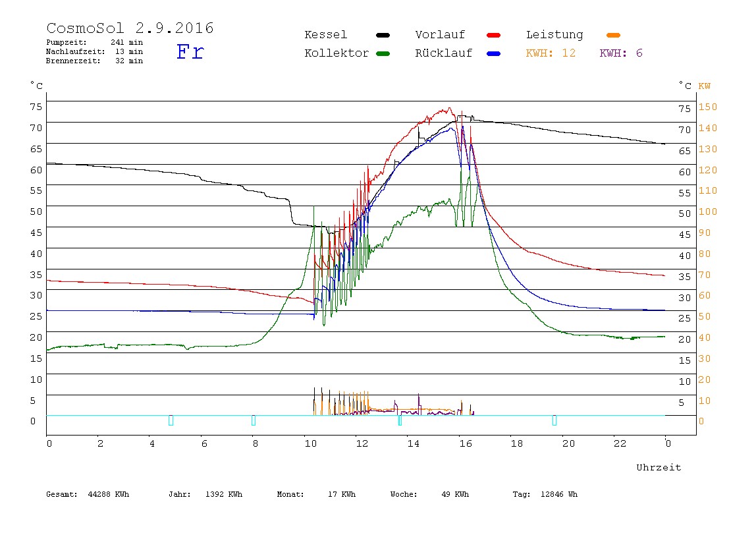This screenshot has width=756, height=535.
Task: Click the daily value "12846 Wh"
Action: [559, 494]
